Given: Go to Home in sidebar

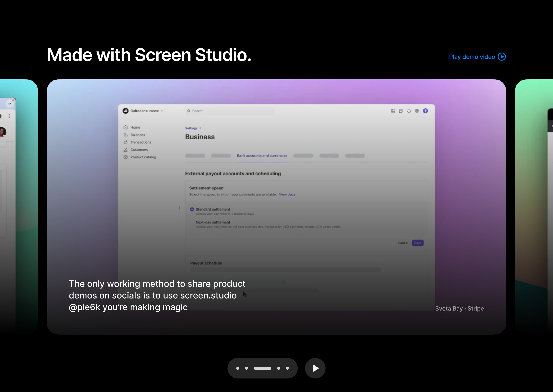Looking at the screenshot, I should click(x=135, y=127).
